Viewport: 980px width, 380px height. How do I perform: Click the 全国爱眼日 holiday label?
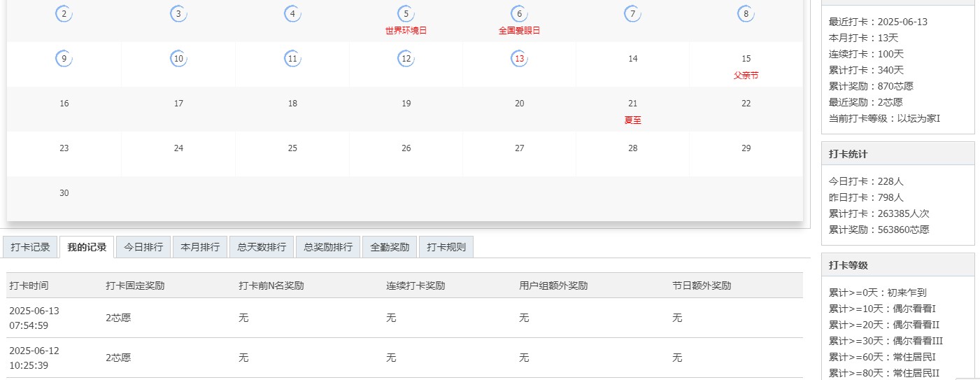click(x=519, y=31)
